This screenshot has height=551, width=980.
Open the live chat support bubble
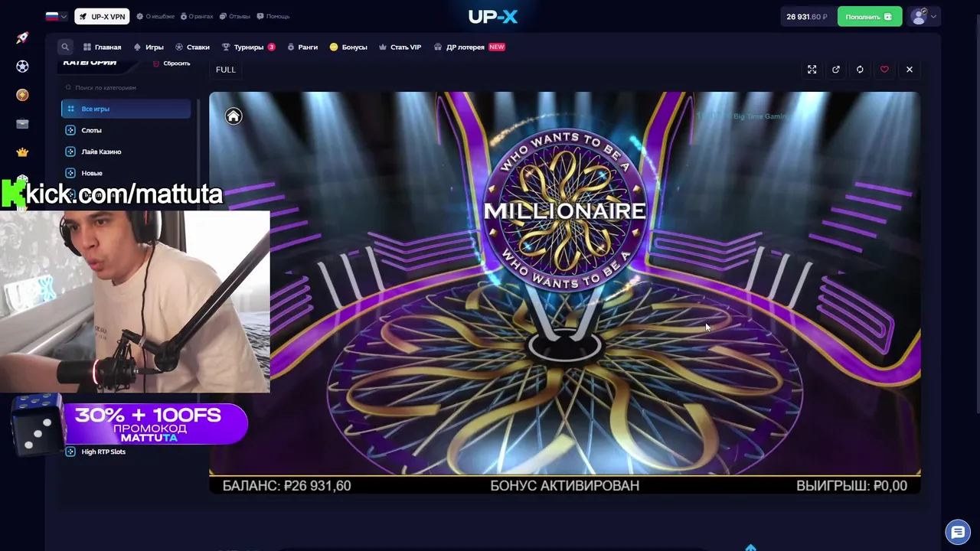pos(957,531)
